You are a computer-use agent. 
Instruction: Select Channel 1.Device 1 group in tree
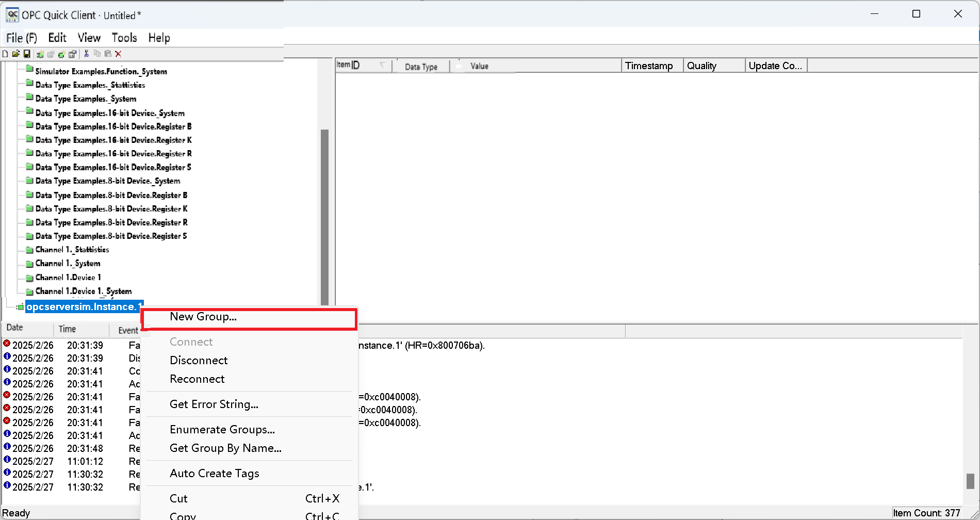pyautogui.click(x=68, y=278)
